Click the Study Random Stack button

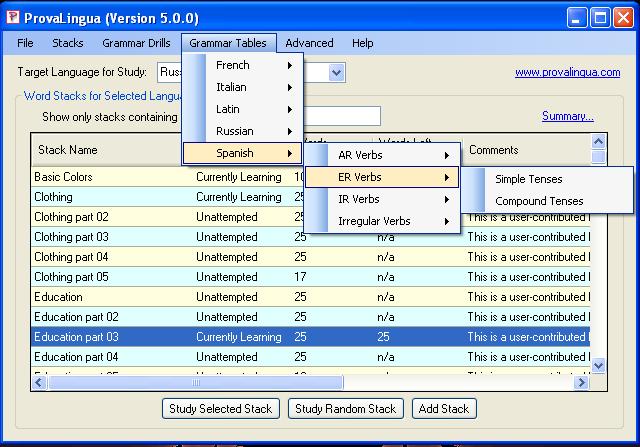(346, 409)
